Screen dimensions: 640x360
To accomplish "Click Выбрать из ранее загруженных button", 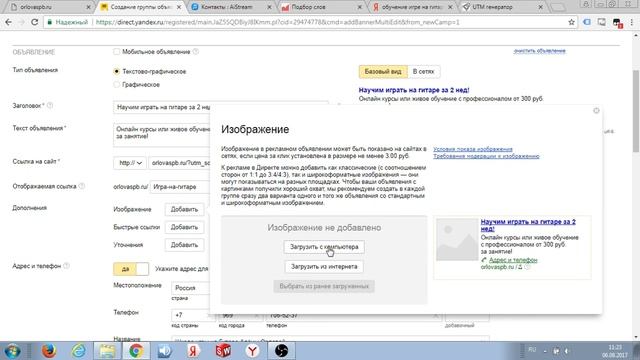I will [324, 286].
